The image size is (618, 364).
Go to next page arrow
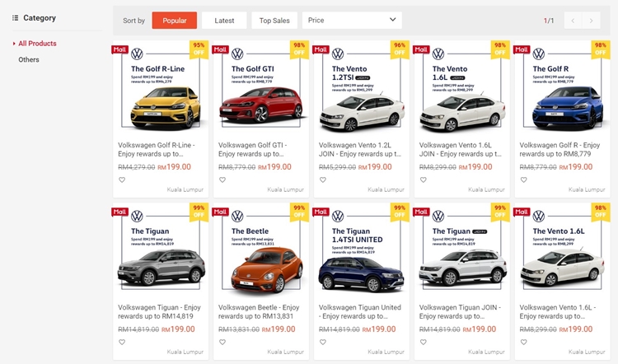click(591, 21)
